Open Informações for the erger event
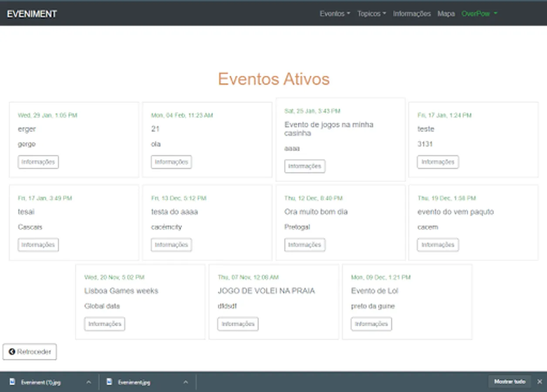The height and width of the screenshot is (392, 547). pos(38,162)
